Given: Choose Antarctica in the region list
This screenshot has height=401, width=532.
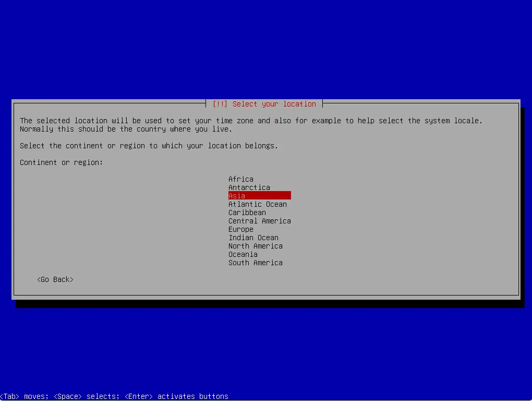Looking at the screenshot, I should click(x=249, y=187).
